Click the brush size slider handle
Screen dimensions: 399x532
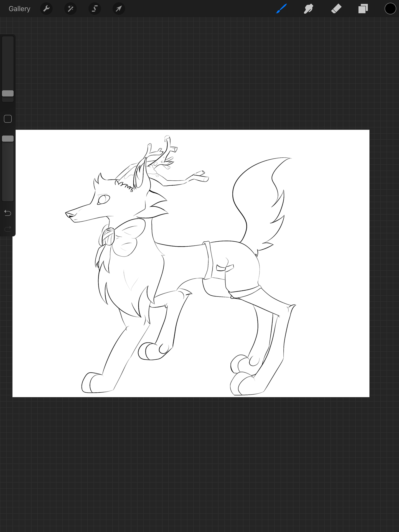click(x=8, y=93)
